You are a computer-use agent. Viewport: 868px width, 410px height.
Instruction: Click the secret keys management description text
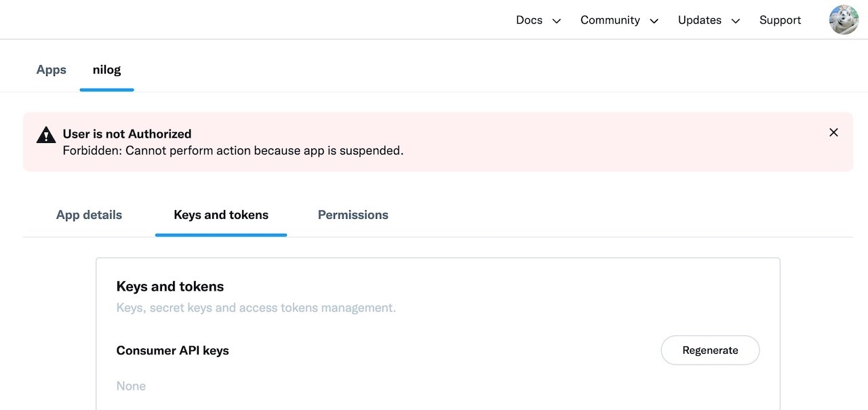click(256, 308)
